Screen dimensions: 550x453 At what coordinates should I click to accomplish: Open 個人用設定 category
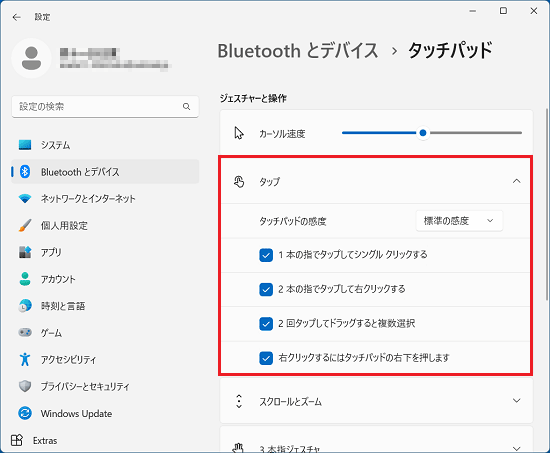[105, 225]
